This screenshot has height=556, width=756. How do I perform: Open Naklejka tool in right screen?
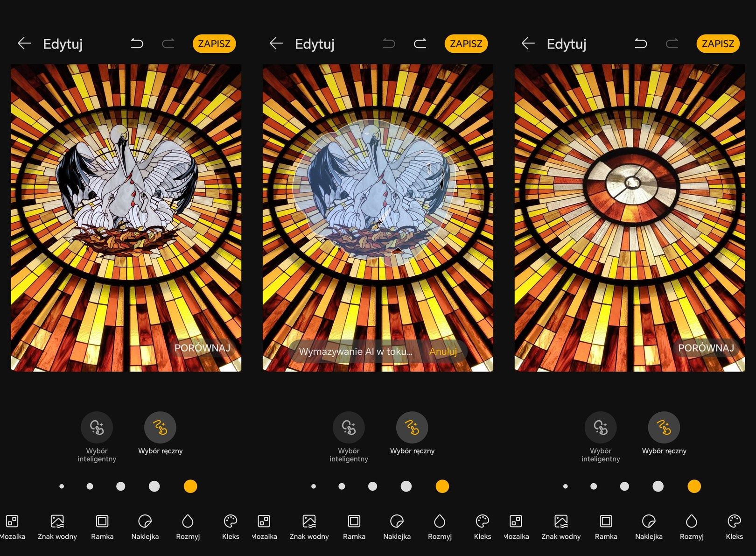coord(649,527)
